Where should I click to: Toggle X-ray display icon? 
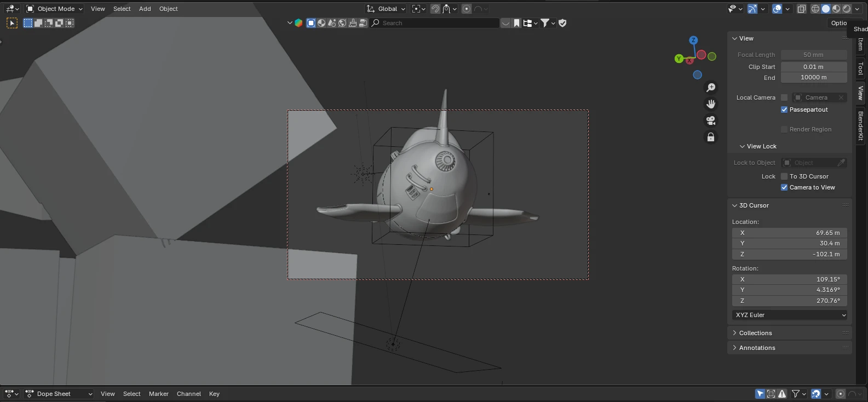[801, 9]
